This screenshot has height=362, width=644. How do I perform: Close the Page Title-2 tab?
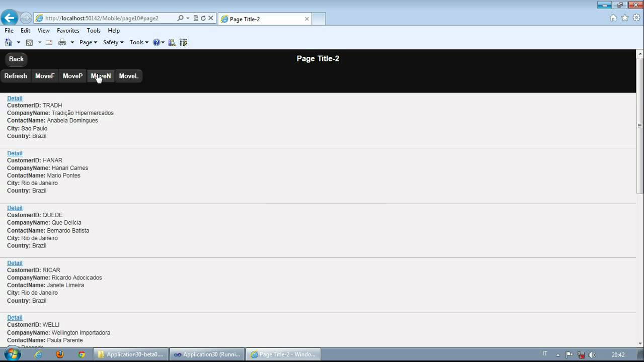[307, 19]
